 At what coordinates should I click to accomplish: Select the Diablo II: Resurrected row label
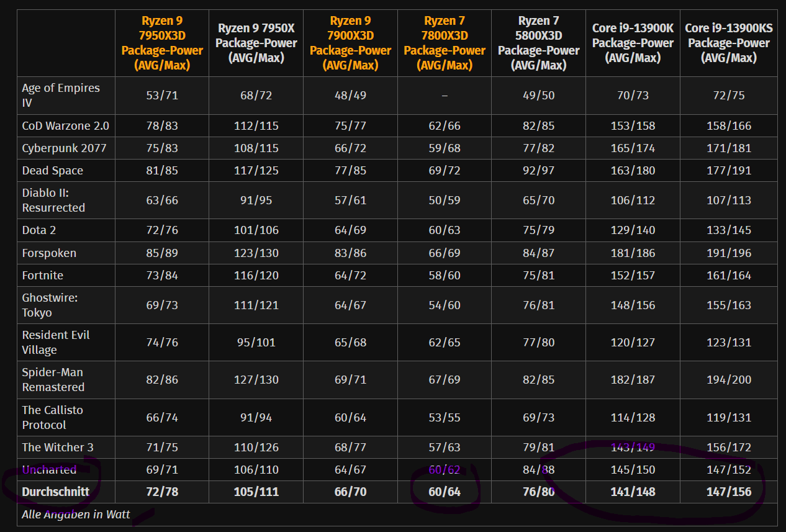53,200
